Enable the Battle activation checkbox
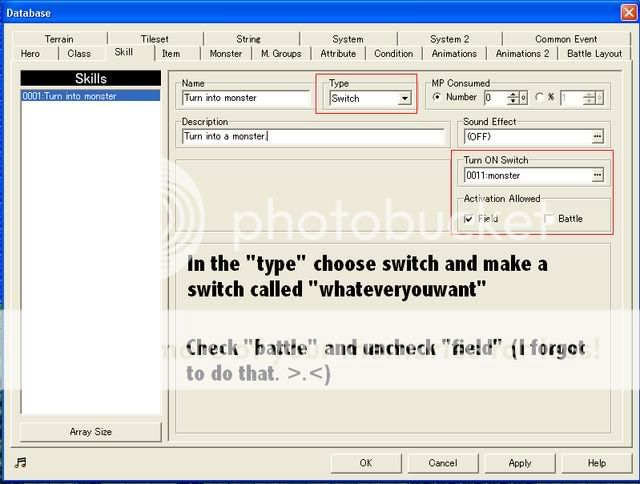The image size is (640, 484). pos(549,218)
